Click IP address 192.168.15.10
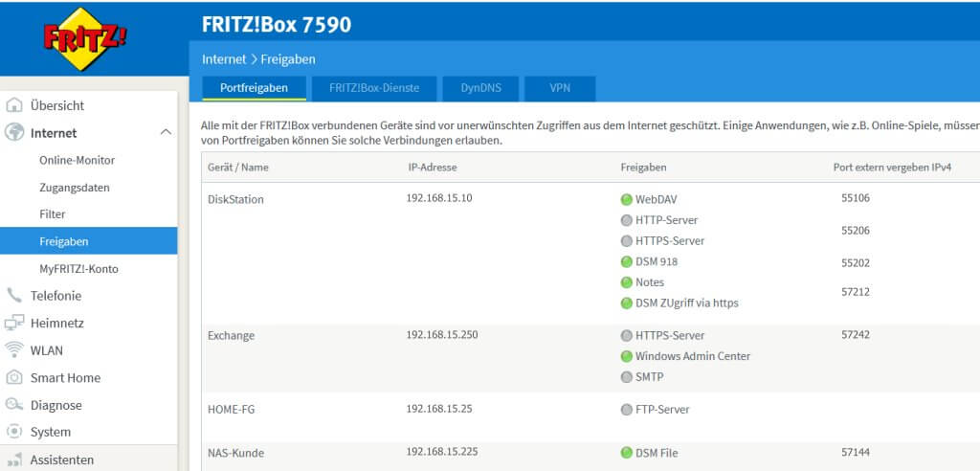The image size is (980, 471). click(x=439, y=197)
